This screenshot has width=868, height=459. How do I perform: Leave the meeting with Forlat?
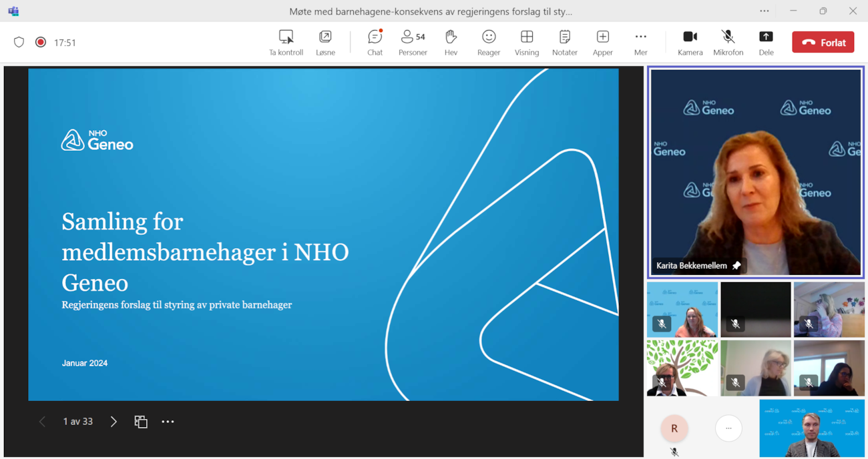point(823,42)
